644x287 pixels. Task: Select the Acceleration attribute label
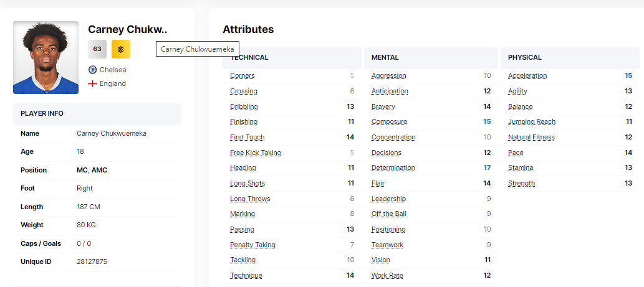tap(527, 75)
